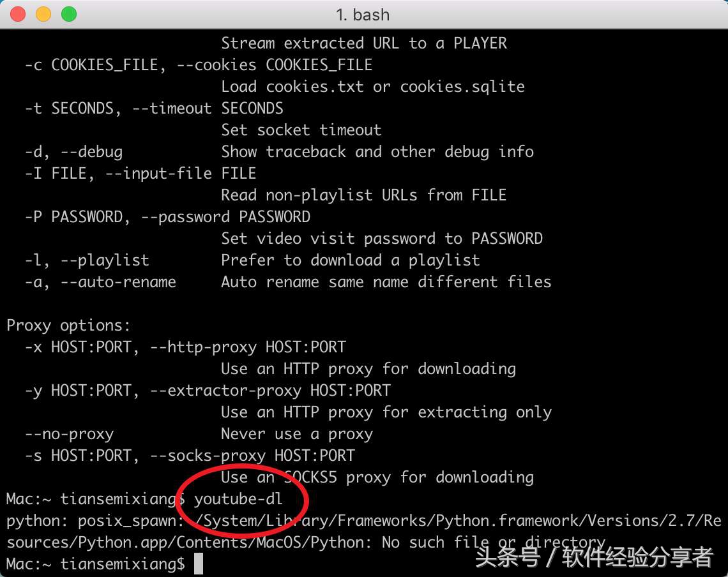Click 'Use an HTTP proxy for extracting only'
The image size is (728, 577).
pyautogui.click(x=386, y=412)
